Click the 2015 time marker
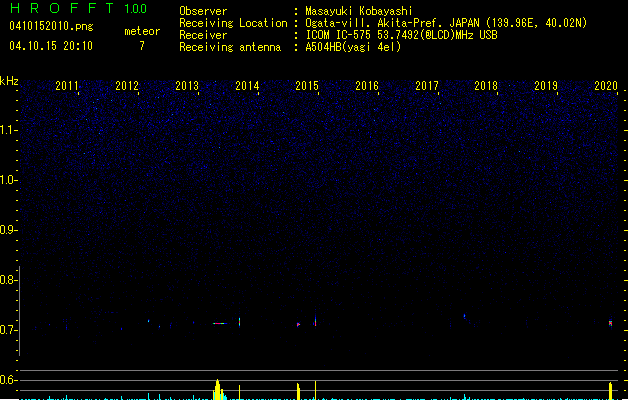The height and width of the screenshot is (400, 629). [307, 86]
